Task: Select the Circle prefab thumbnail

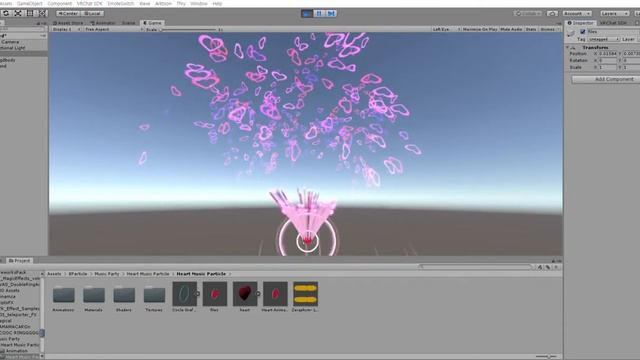Action: pos(184,294)
